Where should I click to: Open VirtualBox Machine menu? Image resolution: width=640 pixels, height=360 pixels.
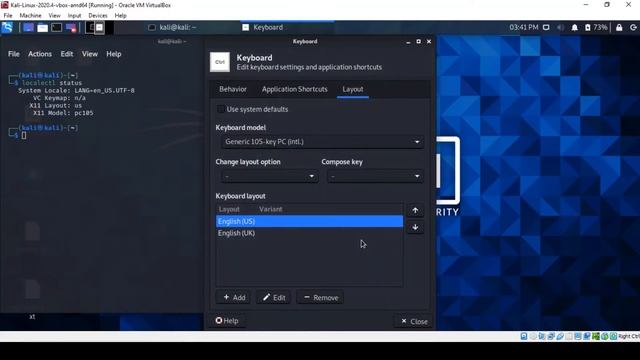[x=31, y=16]
